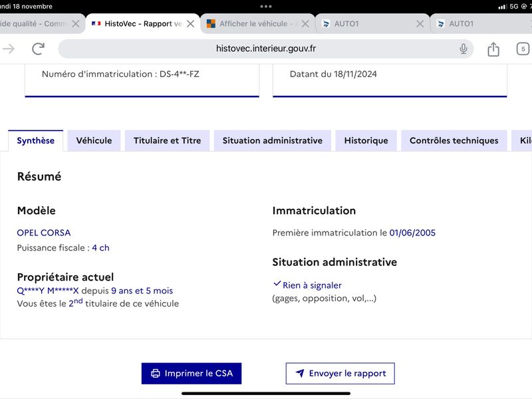Screen dimensions: 532x399
Task: Click the paper-plane icon in Envoyer button
Action: pos(300,373)
